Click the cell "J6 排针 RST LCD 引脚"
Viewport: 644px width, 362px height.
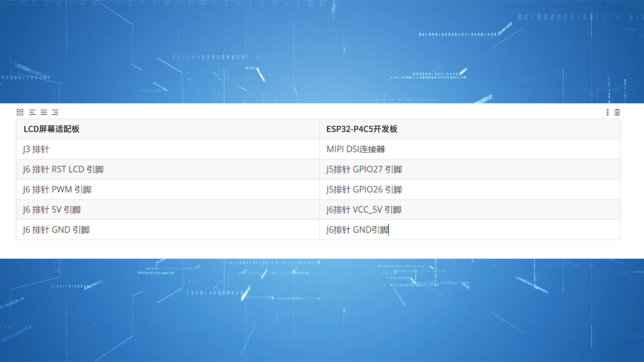coord(168,169)
